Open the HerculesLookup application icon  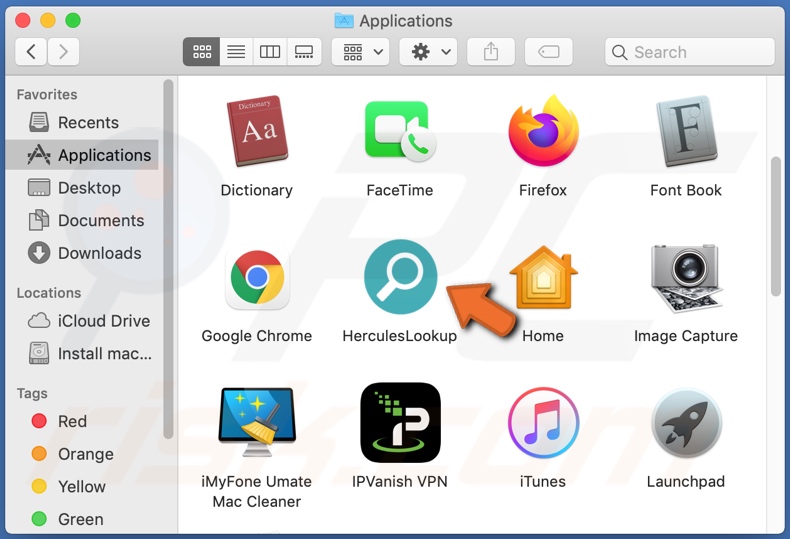(400, 277)
